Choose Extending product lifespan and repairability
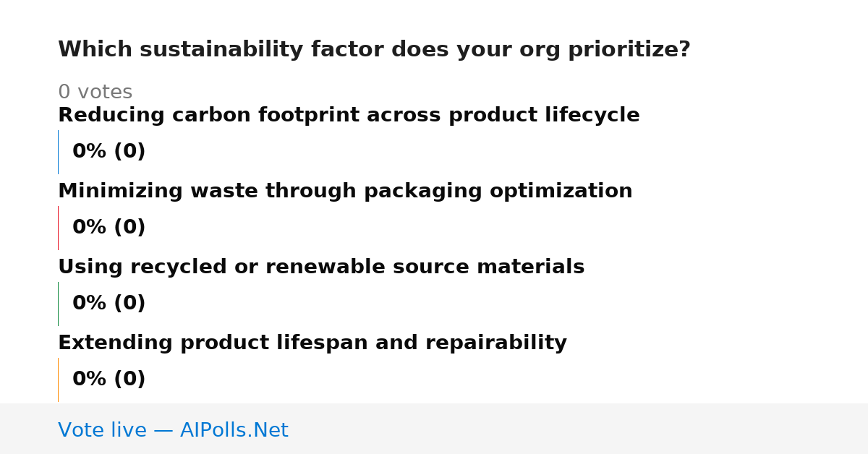 pyautogui.click(x=312, y=343)
